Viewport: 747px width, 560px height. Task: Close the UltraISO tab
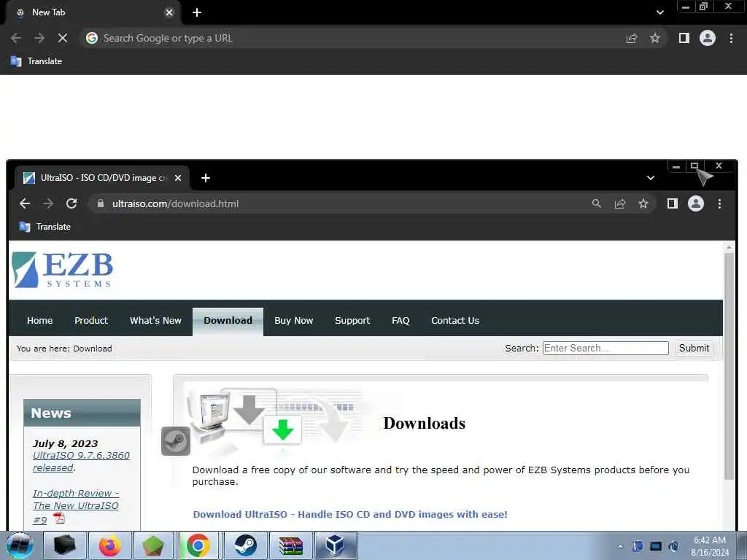(178, 178)
